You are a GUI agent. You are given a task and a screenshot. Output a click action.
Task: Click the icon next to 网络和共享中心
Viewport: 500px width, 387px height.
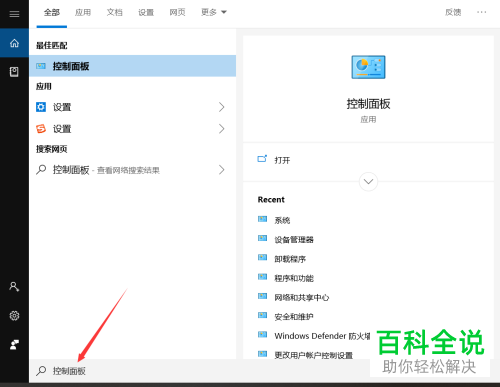pos(263,296)
